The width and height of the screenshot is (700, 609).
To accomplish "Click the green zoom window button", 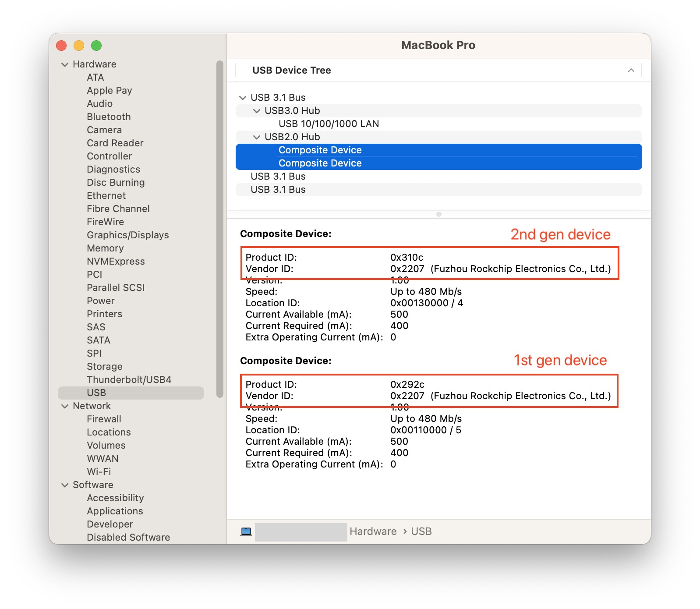I will [x=96, y=46].
